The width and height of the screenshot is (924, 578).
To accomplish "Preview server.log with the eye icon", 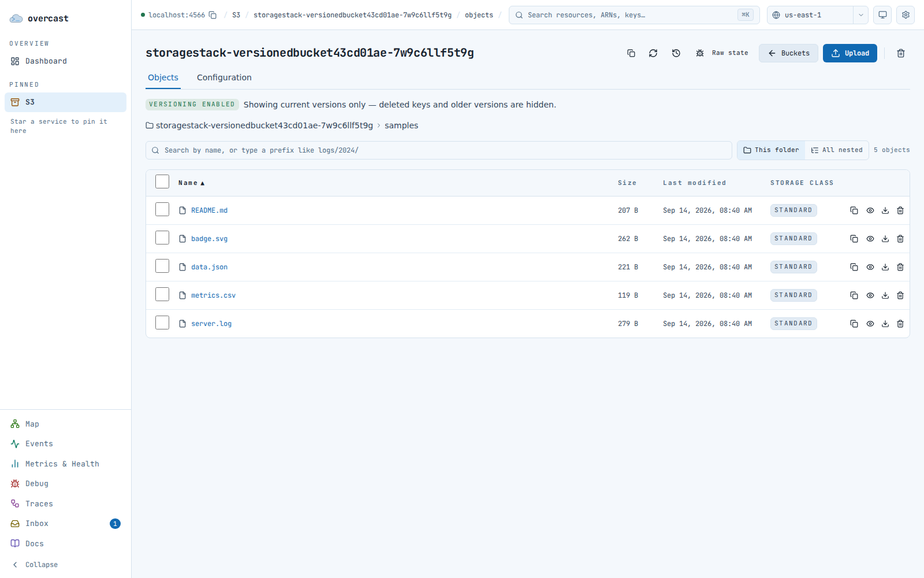I will [870, 324].
